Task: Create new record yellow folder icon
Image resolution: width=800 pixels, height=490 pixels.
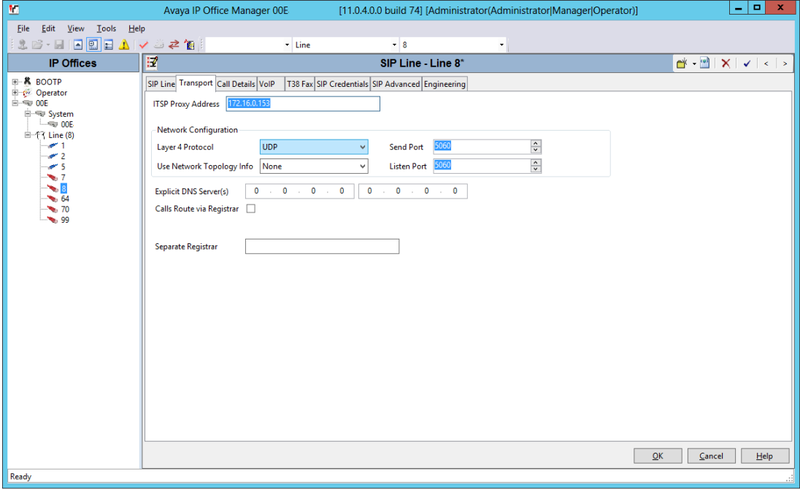Action: point(682,63)
